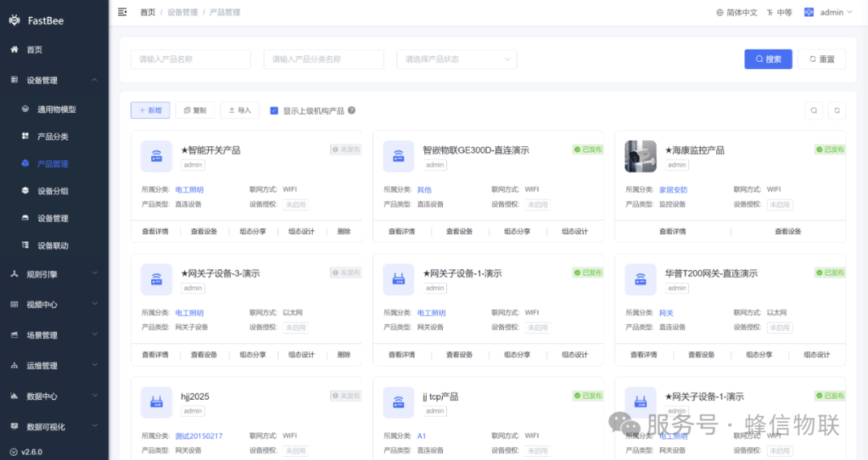Click the 华普T200网关 product icon
Screen dimensions: 868x460
tap(641, 279)
